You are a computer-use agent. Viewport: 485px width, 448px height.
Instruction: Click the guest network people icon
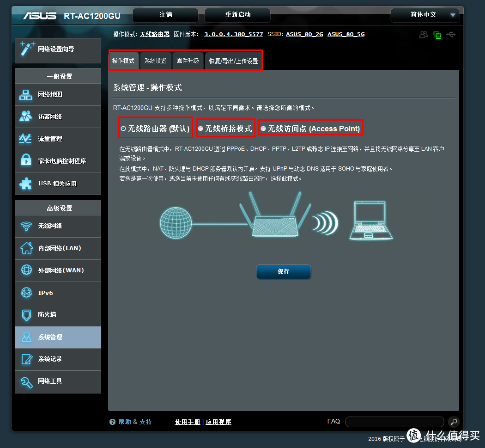[26, 117]
